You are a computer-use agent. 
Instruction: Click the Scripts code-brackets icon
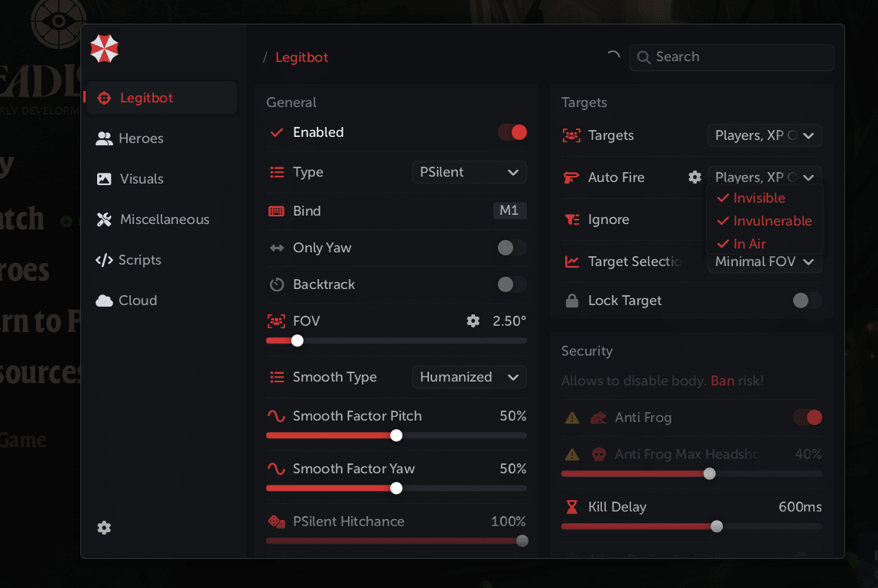[x=104, y=260]
